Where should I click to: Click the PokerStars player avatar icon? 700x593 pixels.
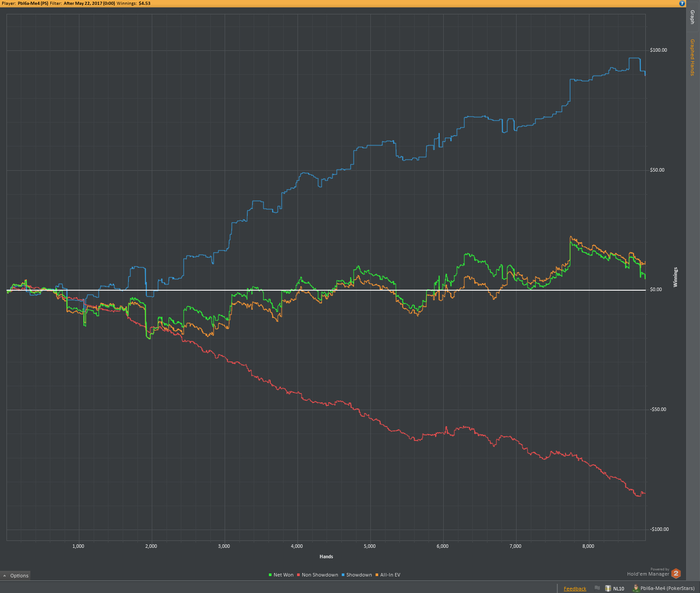tap(636, 588)
